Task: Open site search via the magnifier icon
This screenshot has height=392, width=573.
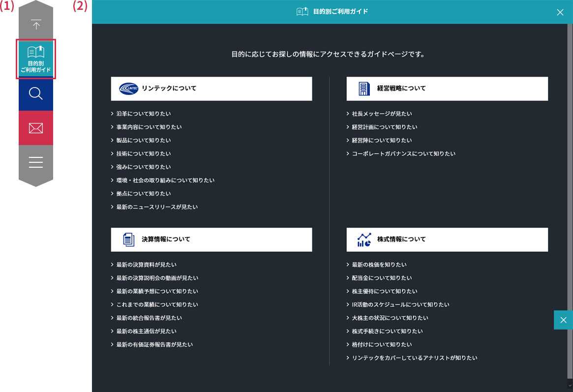Action: (x=35, y=93)
